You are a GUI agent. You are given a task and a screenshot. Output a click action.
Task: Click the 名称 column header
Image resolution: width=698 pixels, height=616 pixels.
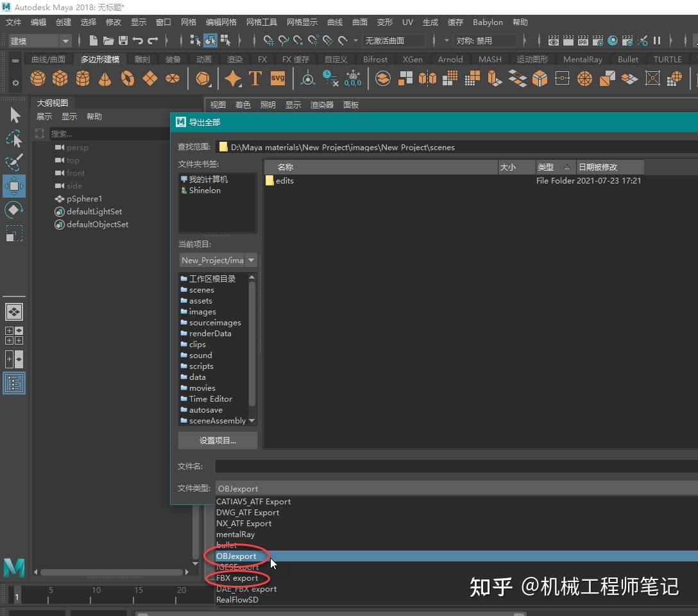[x=380, y=167]
